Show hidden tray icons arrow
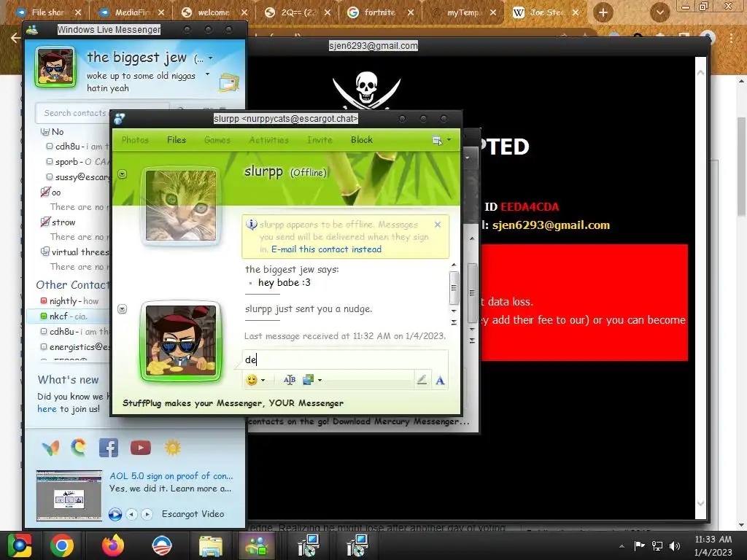 coord(622,546)
